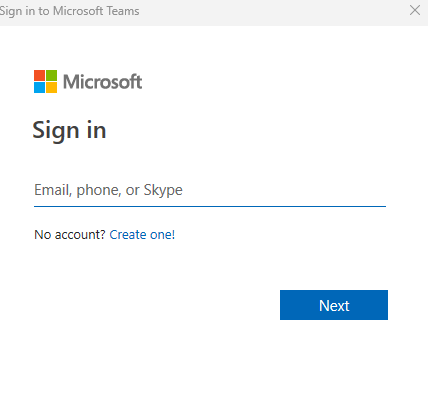Viewport: 428px width, 393px height.
Task: Click the yellow square of Microsoft logo
Action: tap(51, 87)
